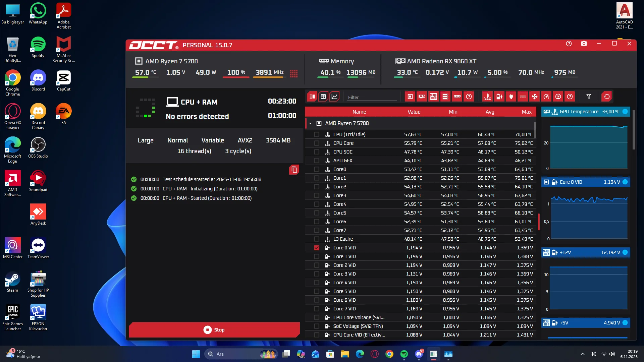Image resolution: width=644 pixels, height=362 pixels.
Task: Click the GPU hardware filter icon
Action: [422, 97]
